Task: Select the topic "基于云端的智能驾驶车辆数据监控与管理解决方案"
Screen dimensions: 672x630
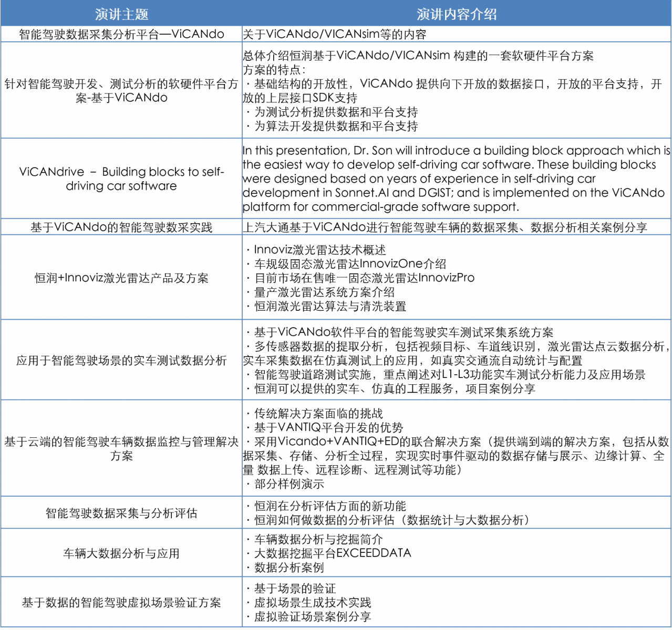Action: point(121,449)
